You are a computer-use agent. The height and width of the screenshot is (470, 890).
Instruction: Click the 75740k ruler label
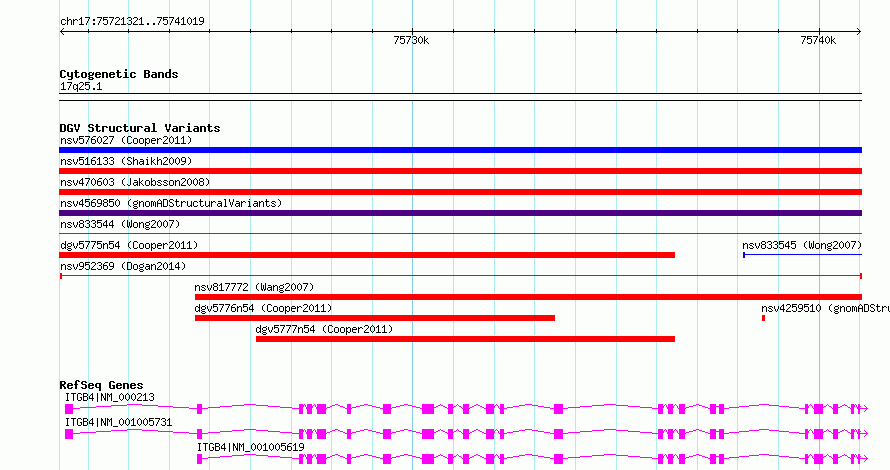tap(818, 40)
